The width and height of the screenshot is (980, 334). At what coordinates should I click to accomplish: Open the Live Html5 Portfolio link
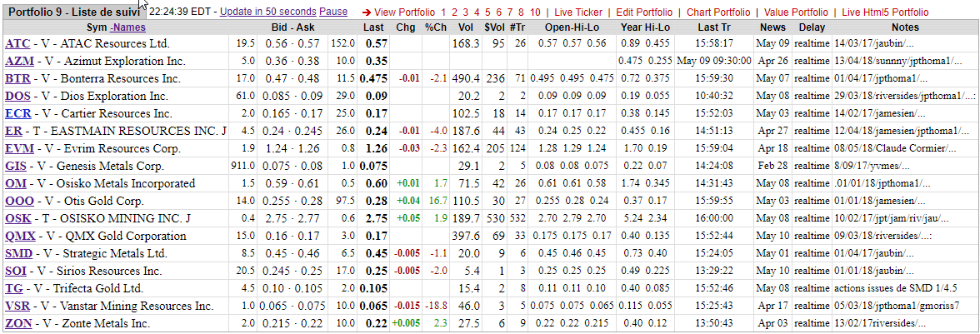[885, 12]
